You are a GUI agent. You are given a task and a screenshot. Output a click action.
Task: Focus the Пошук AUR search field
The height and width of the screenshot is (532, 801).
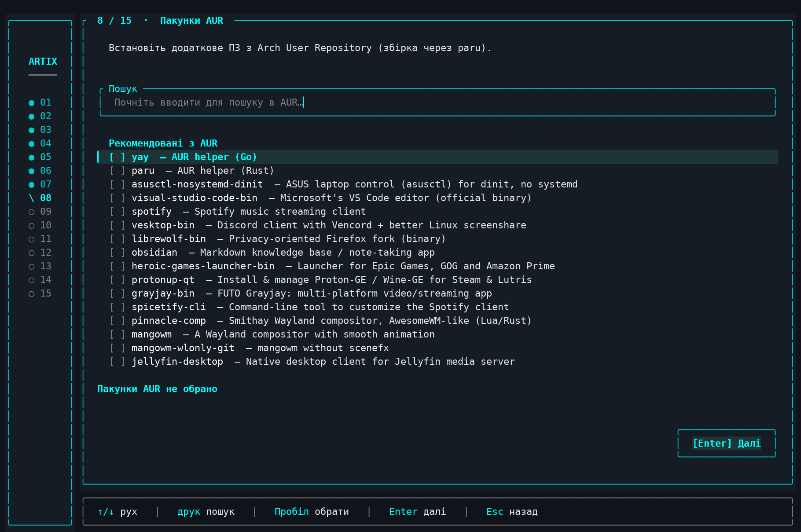pos(437,103)
